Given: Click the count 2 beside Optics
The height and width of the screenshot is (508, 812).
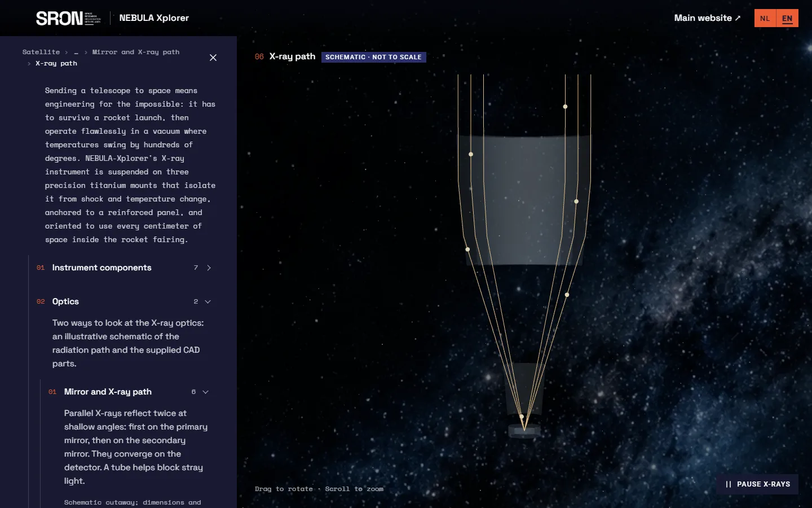Looking at the screenshot, I should (196, 301).
